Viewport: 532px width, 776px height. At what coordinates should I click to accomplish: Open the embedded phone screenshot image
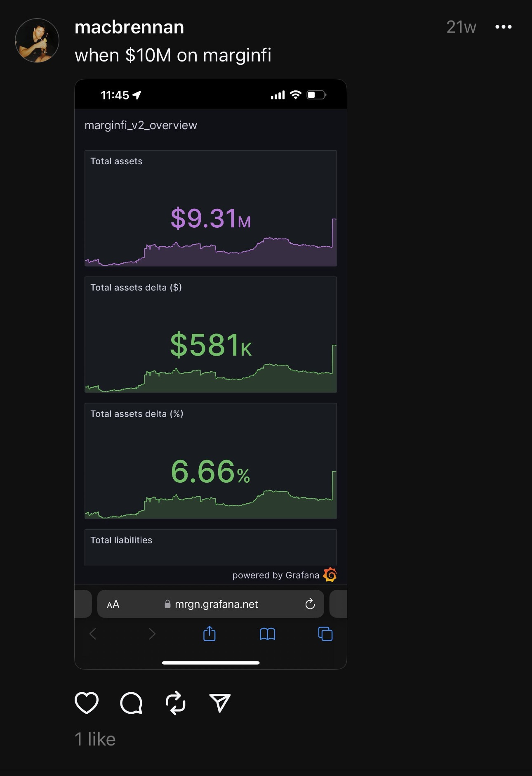pyautogui.click(x=211, y=374)
